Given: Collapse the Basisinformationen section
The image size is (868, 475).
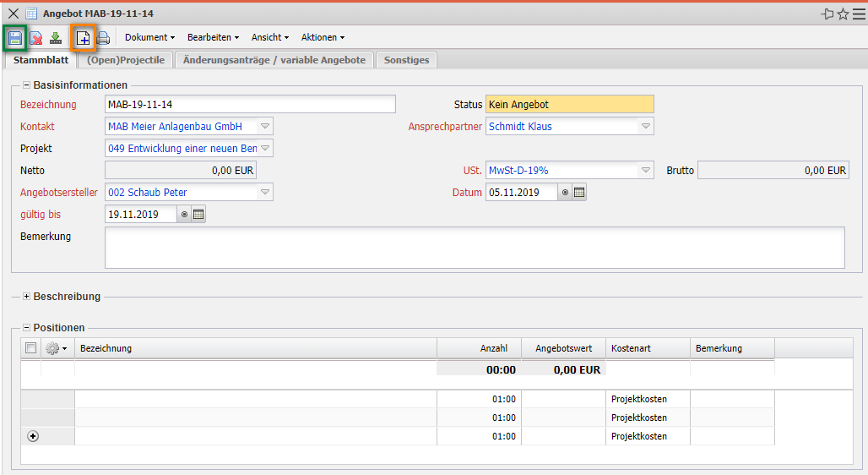Looking at the screenshot, I should point(26,85).
